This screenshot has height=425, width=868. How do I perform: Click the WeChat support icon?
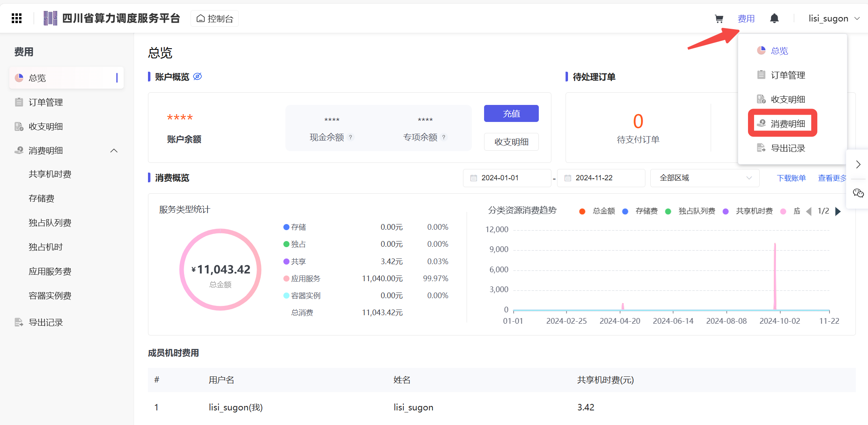[858, 193]
